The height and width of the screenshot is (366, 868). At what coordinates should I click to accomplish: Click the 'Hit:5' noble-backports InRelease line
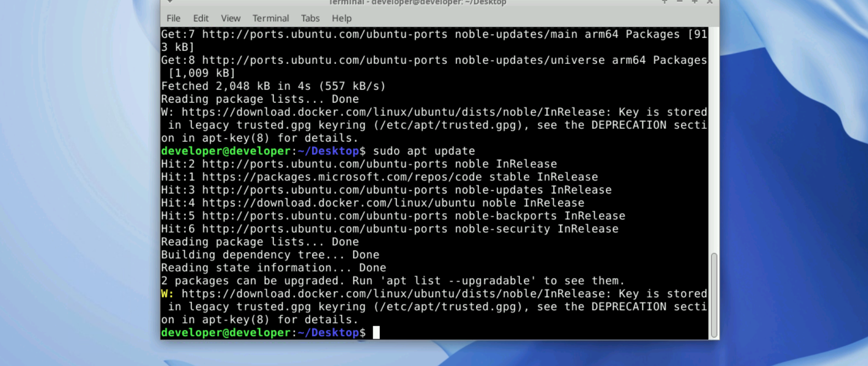coord(393,216)
